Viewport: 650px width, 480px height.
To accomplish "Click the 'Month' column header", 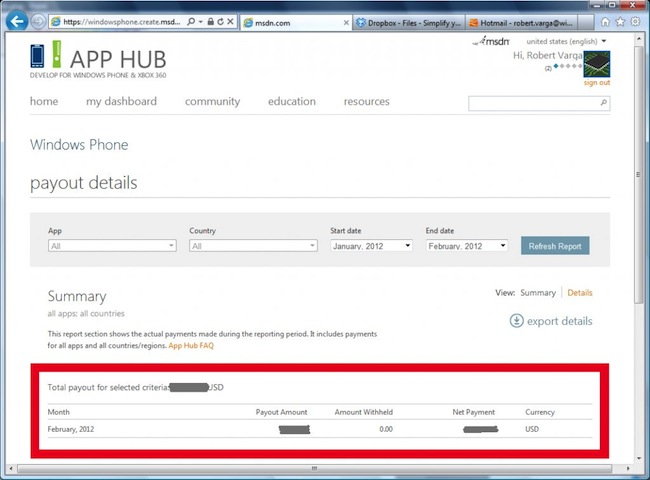I will (58, 412).
